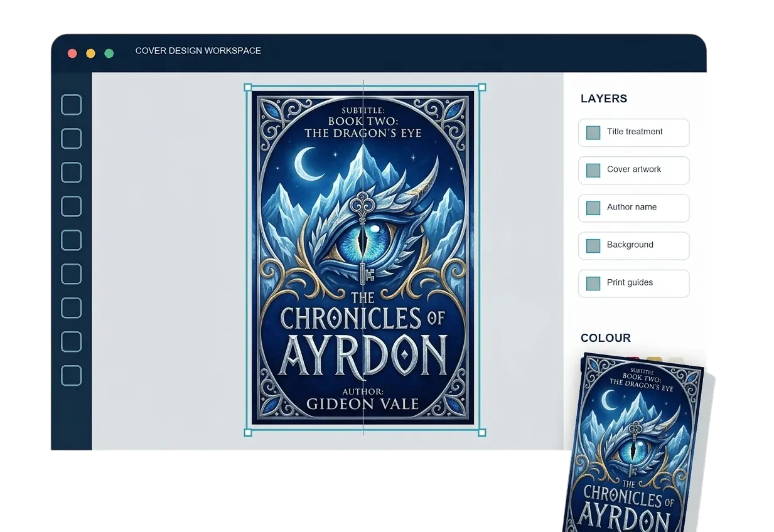
Task: Select the sixth tool slot from top in sidebar
Action: (x=71, y=274)
